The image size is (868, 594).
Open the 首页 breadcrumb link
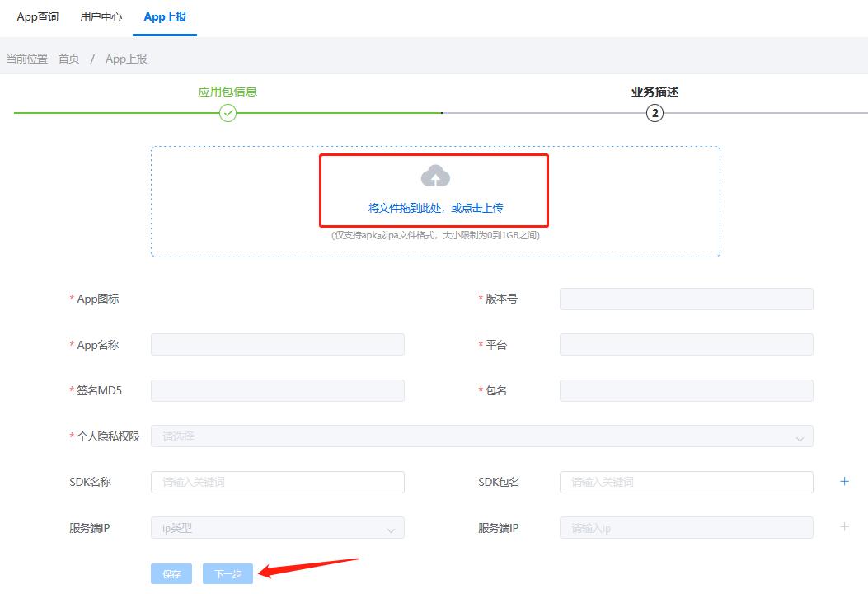[68, 59]
